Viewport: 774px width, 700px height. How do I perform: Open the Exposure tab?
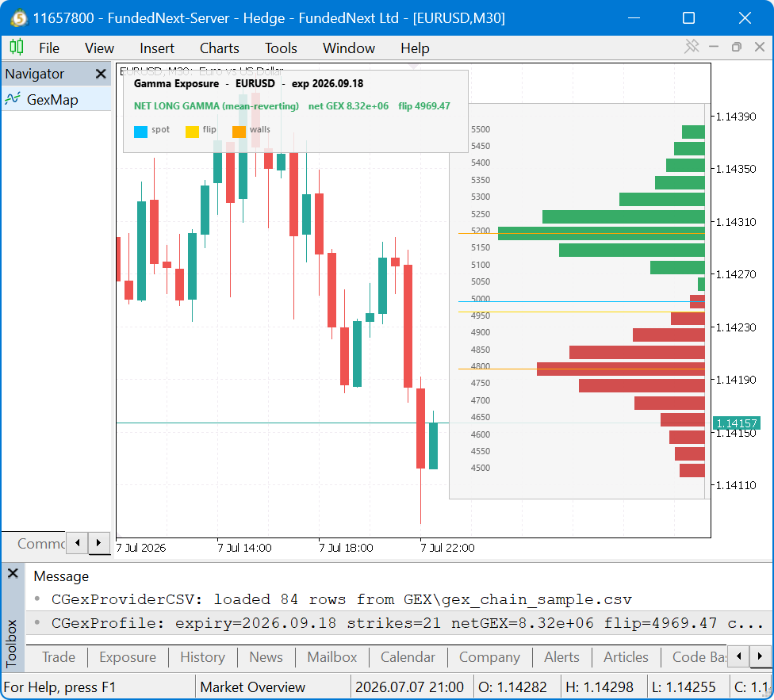point(128,657)
